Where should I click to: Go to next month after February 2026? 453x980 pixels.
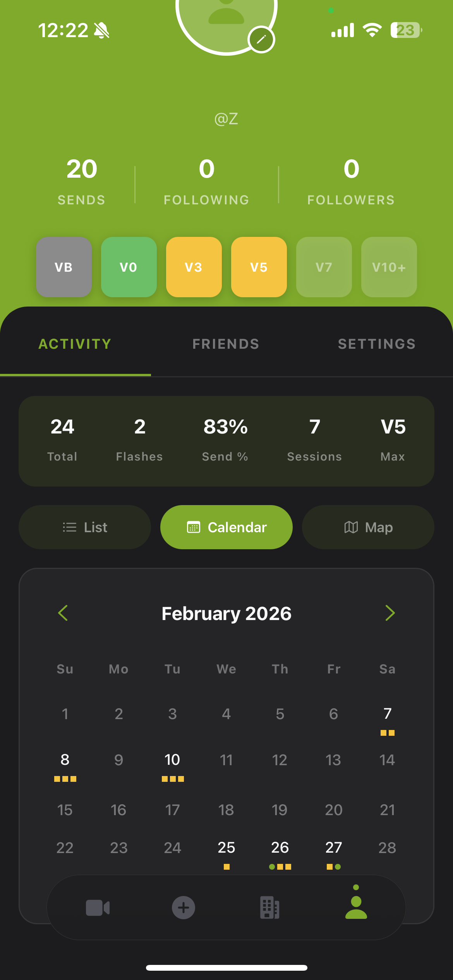(390, 613)
